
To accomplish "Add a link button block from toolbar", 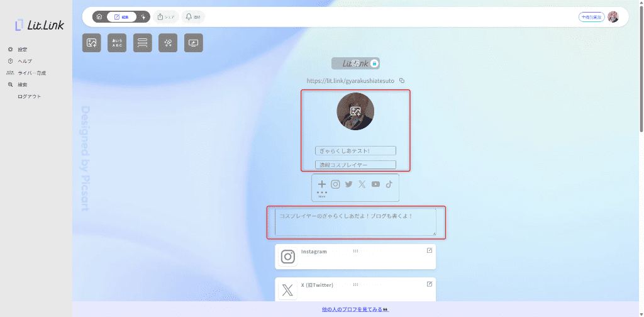I will (143, 43).
